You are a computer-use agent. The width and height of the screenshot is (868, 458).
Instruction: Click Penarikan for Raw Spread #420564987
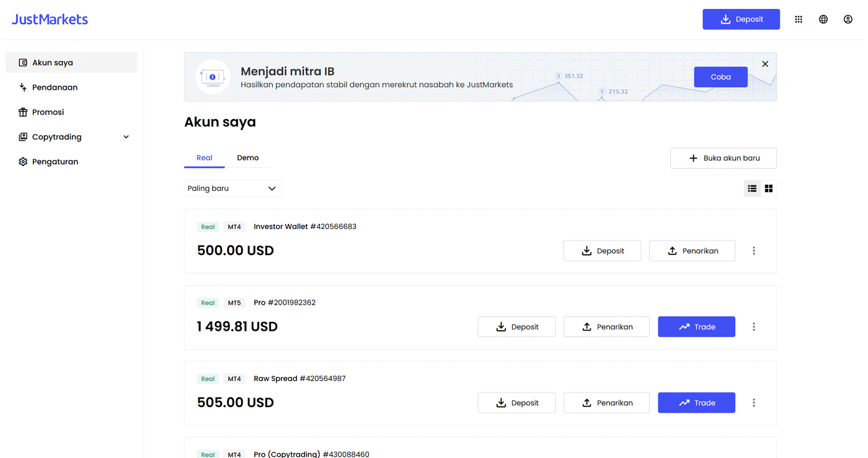tap(607, 403)
